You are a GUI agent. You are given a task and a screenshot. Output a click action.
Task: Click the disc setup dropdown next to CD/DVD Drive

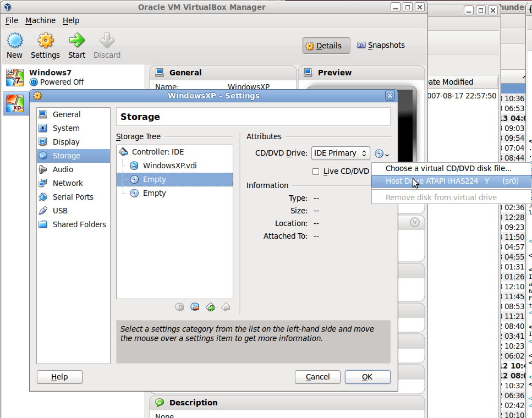(x=382, y=153)
